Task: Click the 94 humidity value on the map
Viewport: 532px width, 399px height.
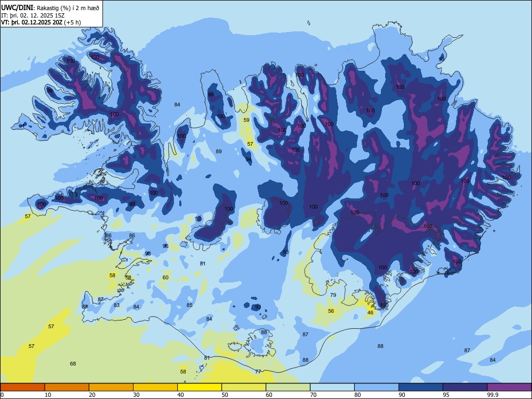Action: (x=248, y=160)
